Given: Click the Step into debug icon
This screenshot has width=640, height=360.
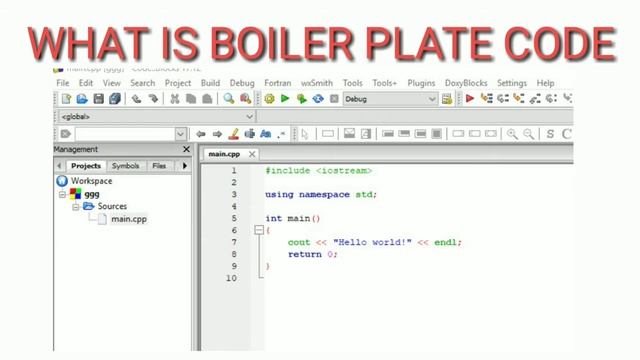Looking at the screenshot, I should coord(519,98).
